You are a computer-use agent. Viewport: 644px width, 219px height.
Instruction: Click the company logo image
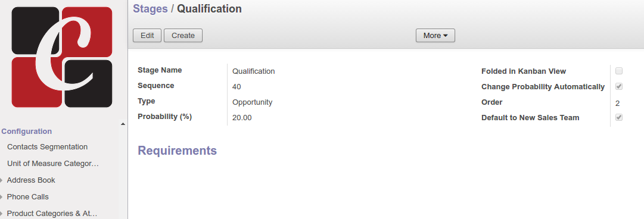[61, 57]
